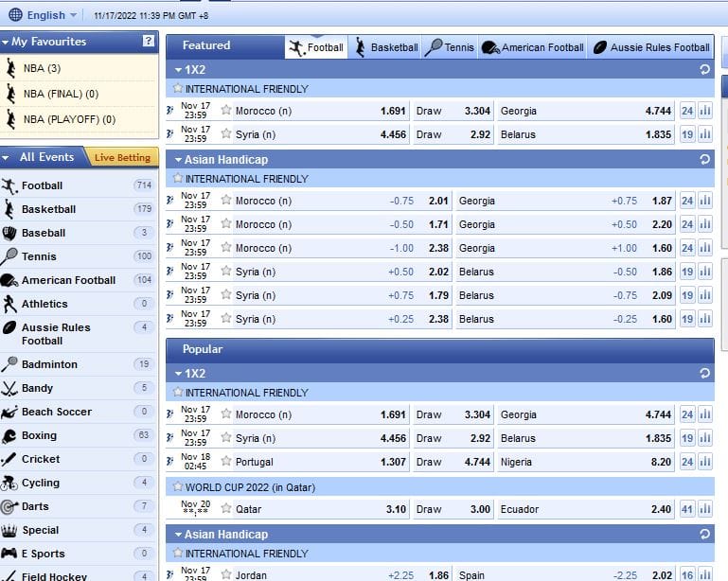Click My Favourites help question mark
728x581 pixels.
point(148,41)
